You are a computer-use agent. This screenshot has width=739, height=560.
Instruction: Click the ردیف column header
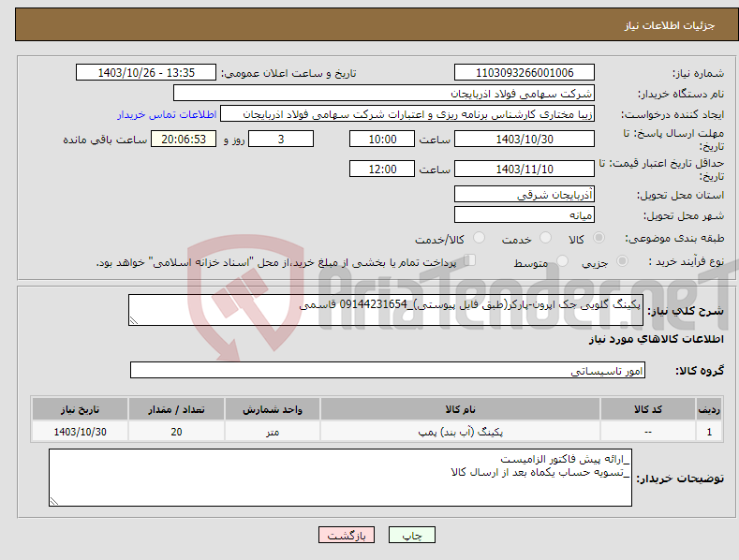coord(709,409)
